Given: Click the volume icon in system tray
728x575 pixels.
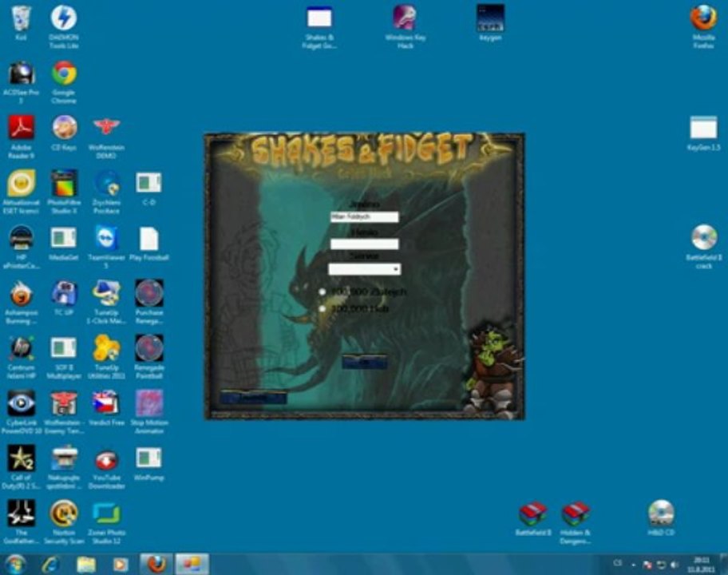Looking at the screenshot, I should pos(675,565).
